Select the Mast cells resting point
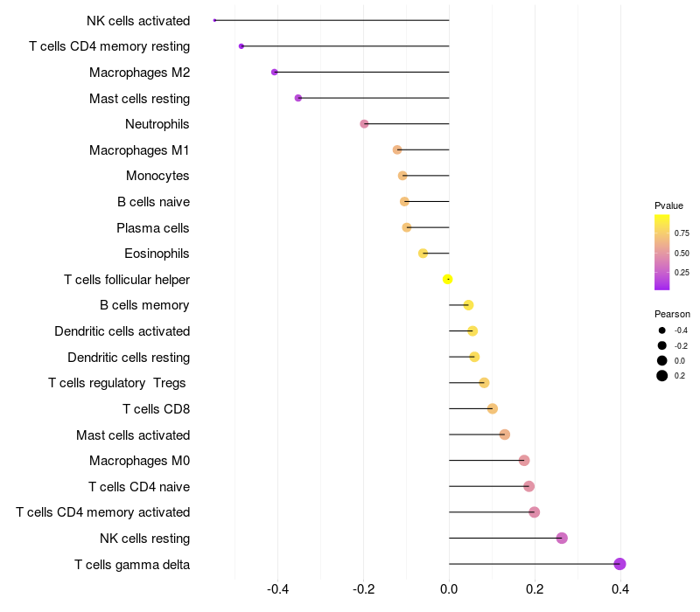Viewport: 700px width, 612px height. point(298,98)
